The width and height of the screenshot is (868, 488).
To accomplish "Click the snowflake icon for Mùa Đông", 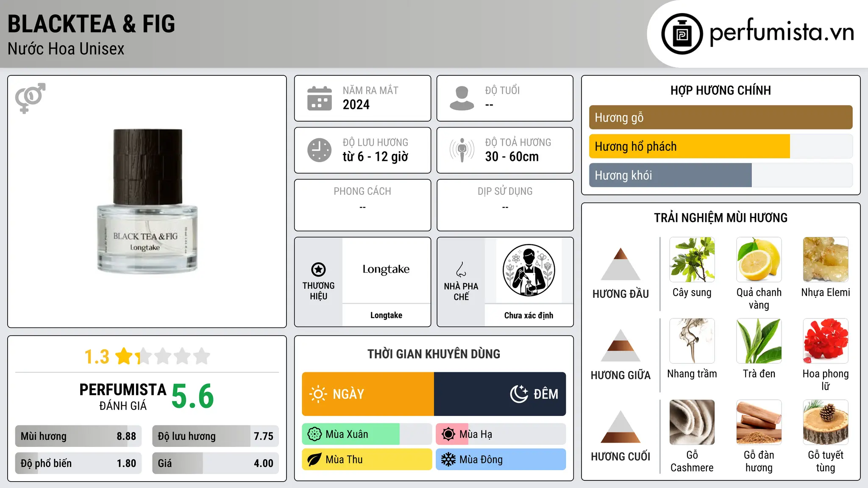I will (x=448, y=460).
